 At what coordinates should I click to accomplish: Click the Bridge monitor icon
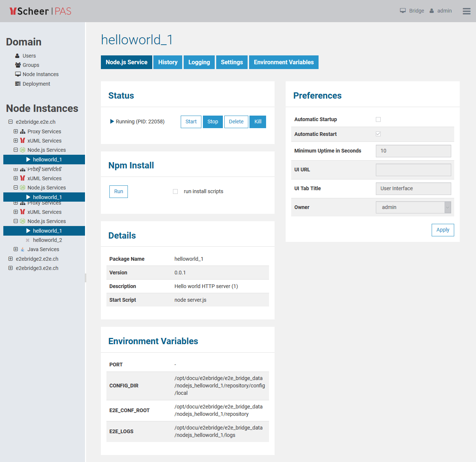(x=403, y=11)
